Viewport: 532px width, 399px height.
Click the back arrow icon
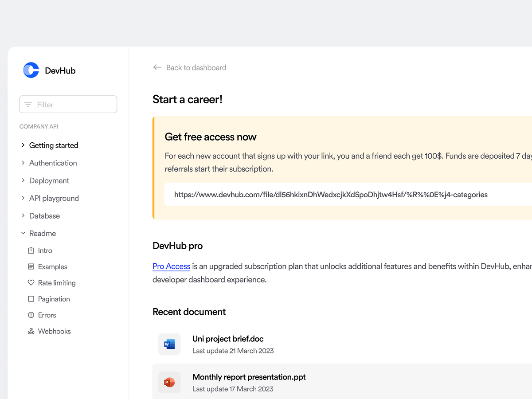(x=157, y=67)
